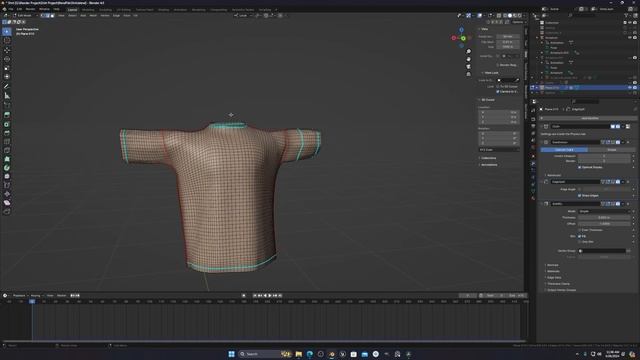640x360 pixels.
Task: Switch to the Shading workspace tab
Action: coord(163,9)
